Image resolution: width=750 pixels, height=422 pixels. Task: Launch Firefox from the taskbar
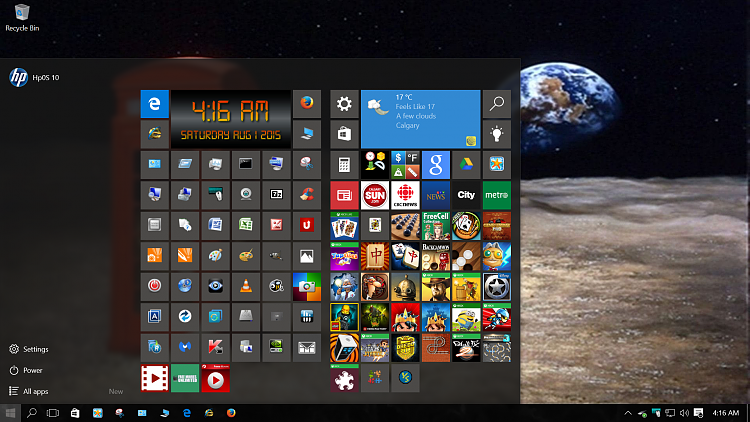[231, 412]
